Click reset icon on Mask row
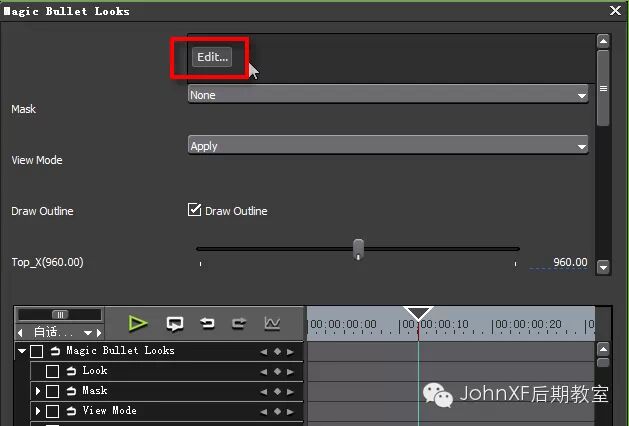 71,391
